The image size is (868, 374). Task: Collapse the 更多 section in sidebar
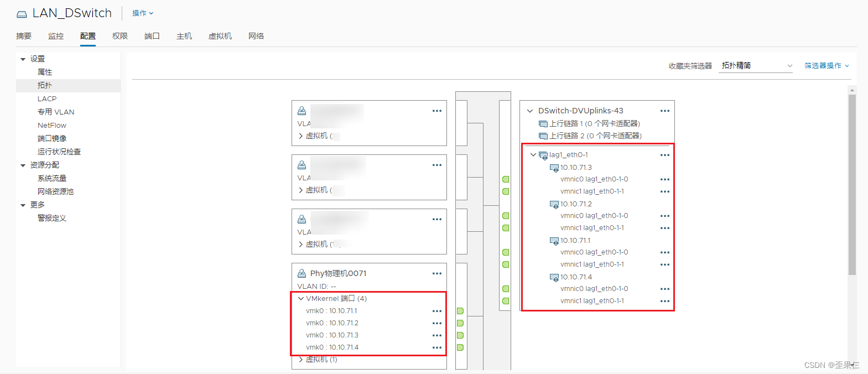point(23,205)
